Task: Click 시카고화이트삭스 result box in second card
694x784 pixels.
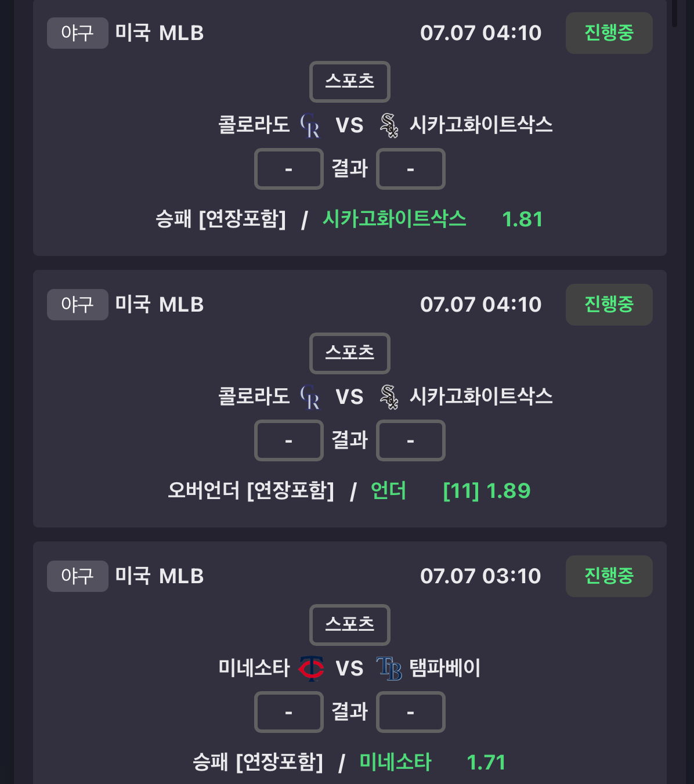Action: [x=411, y=440]
